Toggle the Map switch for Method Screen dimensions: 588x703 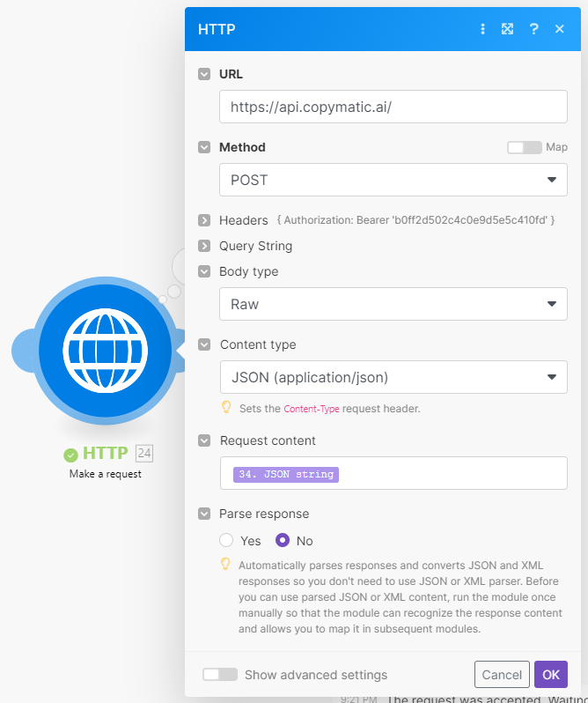524,147
